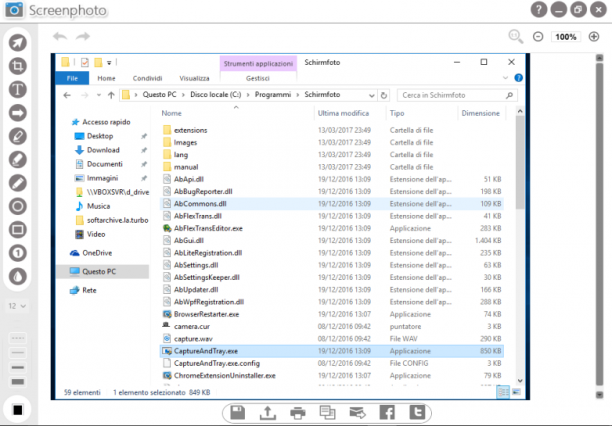Open Explorer help blue icon

click(x=518, y=78)
